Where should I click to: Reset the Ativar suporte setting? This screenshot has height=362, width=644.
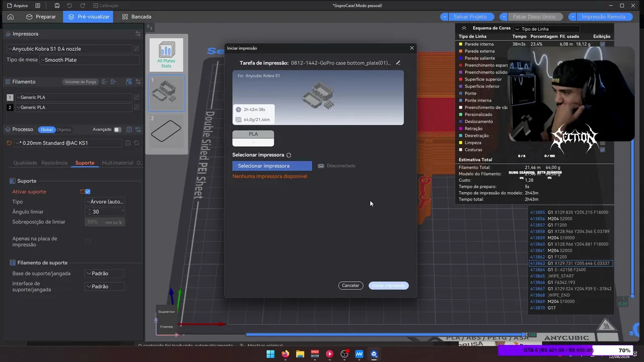pyautogui.click(x=82, y=192)
